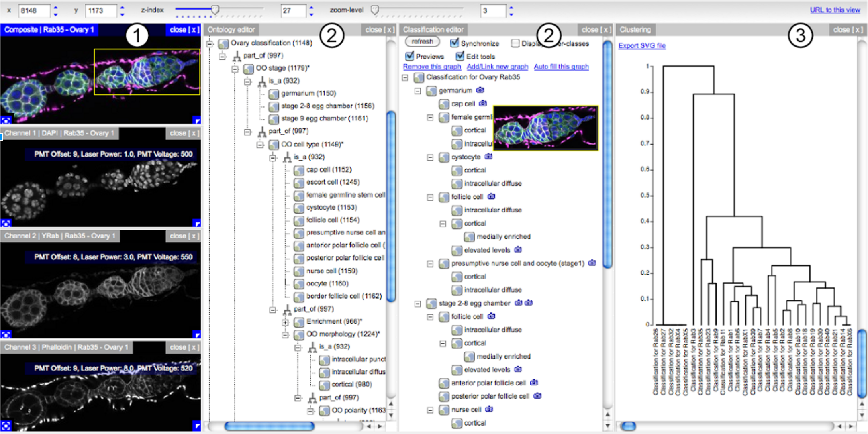Click camera icon next to anterior polar follicle cell
This screenshot has height=434, width=868.
[x=534, y=383]
